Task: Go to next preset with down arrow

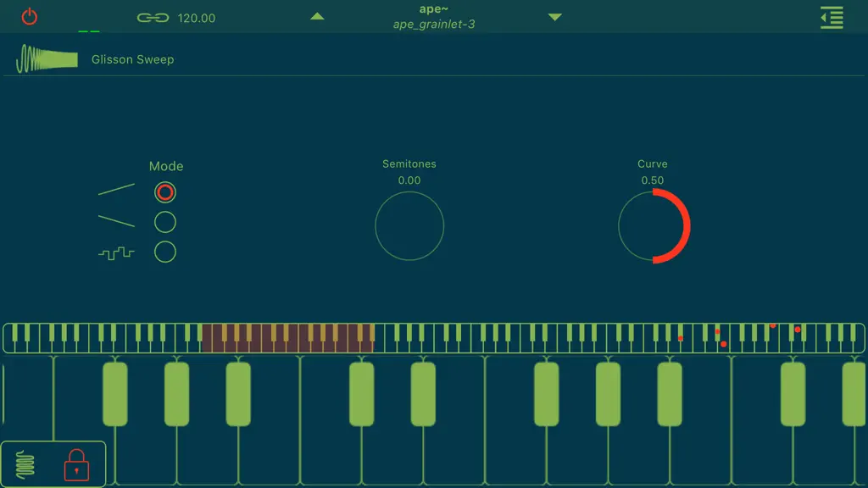Action: coord(554,17)
